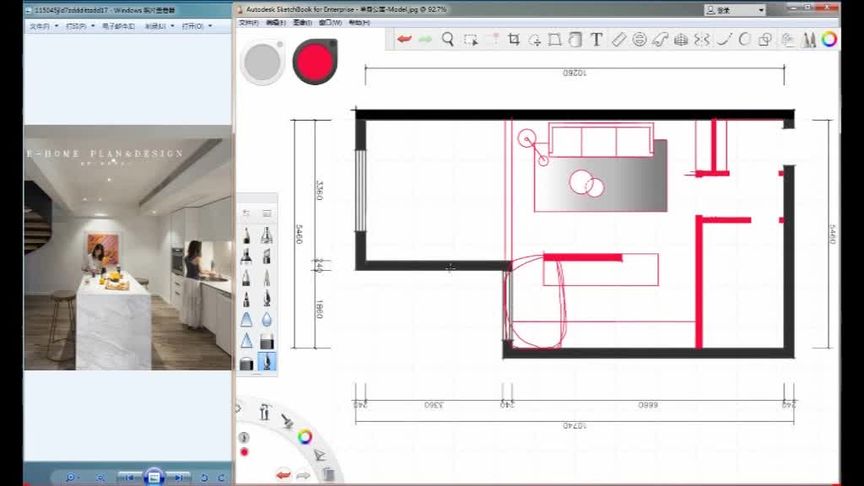Select the rectangular Selection tool in toolbar

[471, 39]
